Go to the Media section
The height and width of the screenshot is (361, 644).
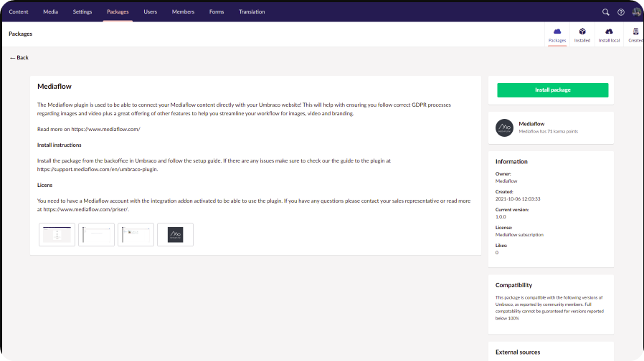pos(50,12)
